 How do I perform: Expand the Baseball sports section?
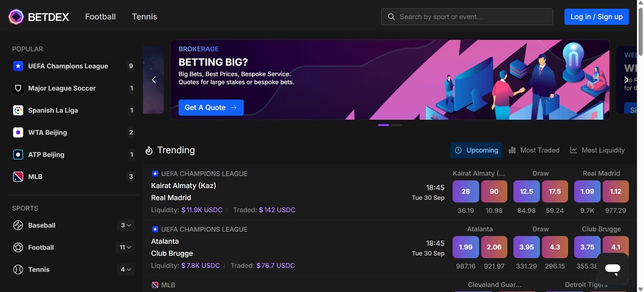click(x=126, y=225)
